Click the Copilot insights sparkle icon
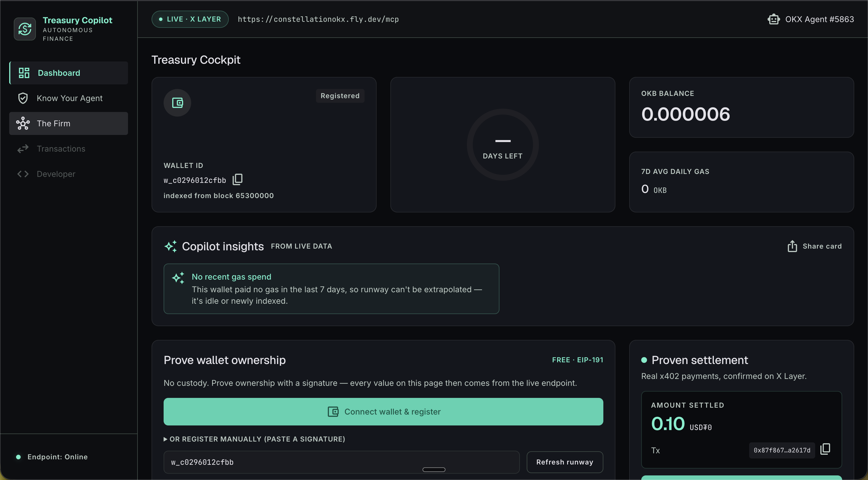This screenshot has width=868, height=480. coord(170,246)
